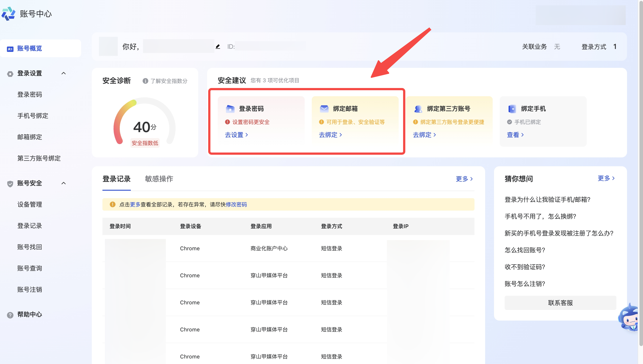Click the 绑定邮箱 envelope icon

click(x=324, y=109)
